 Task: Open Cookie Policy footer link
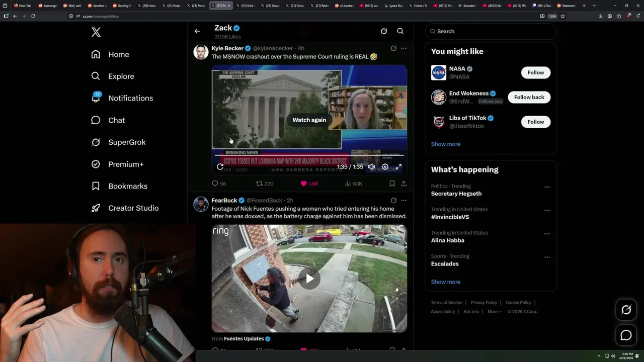(x=518, y=303)
